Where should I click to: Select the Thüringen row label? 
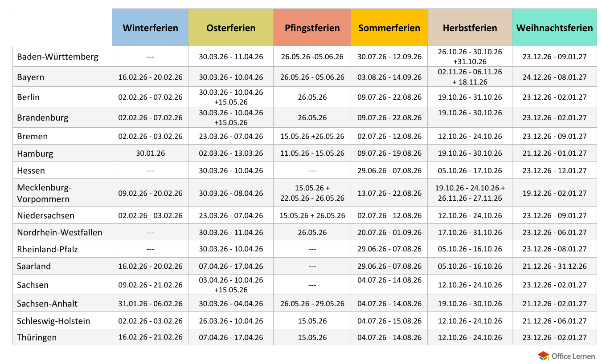coord(37,337)
